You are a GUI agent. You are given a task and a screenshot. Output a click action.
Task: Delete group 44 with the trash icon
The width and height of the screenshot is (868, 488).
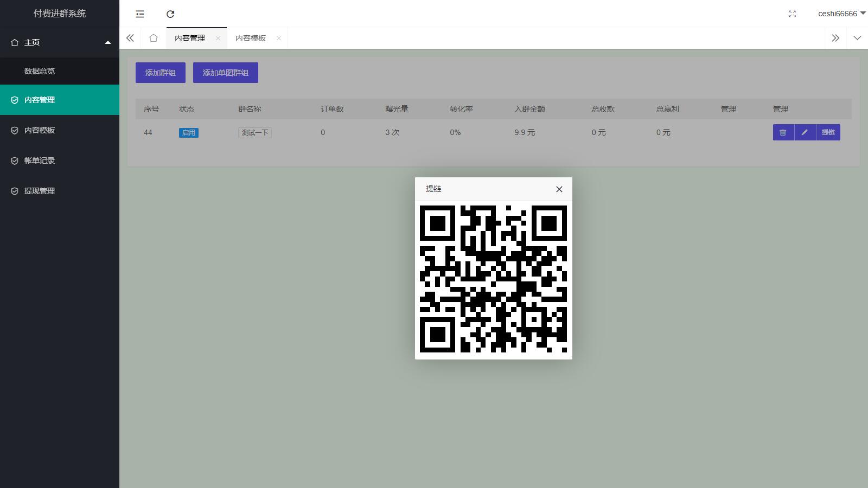coord(783,132)
